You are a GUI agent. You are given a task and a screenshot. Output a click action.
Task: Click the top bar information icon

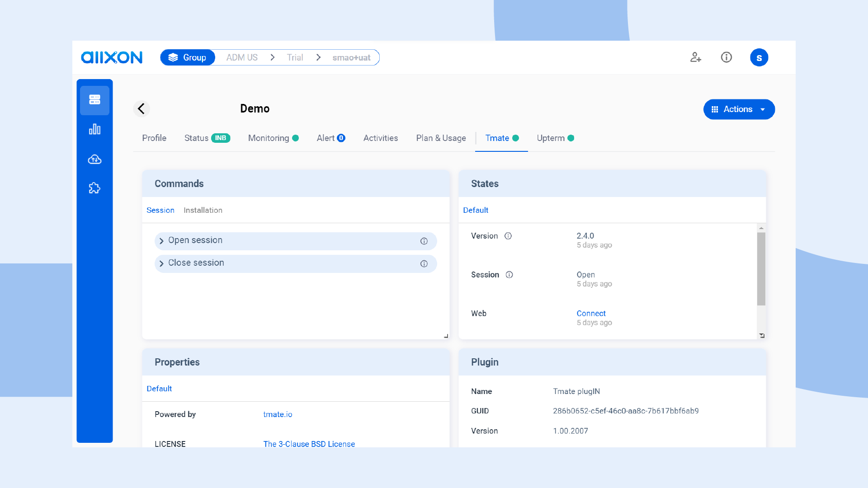tap(726, 57)
